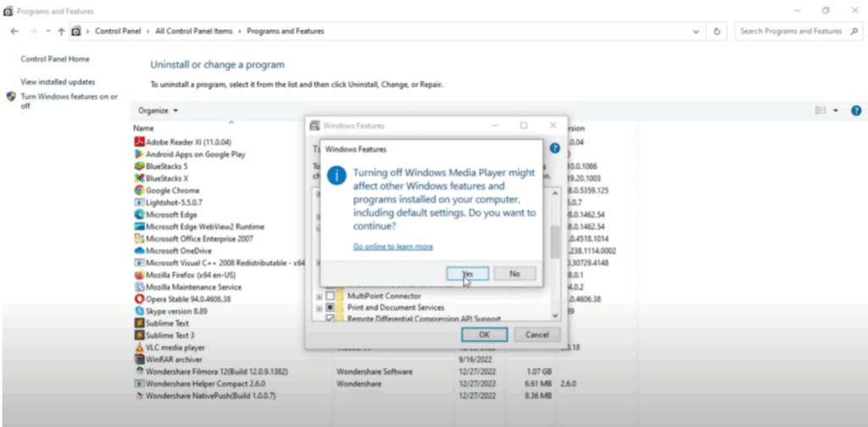This screenshot has width=868, height=427.
Task: Toggle the MultiPoint Connector checkbox
Action: (331, 296)
